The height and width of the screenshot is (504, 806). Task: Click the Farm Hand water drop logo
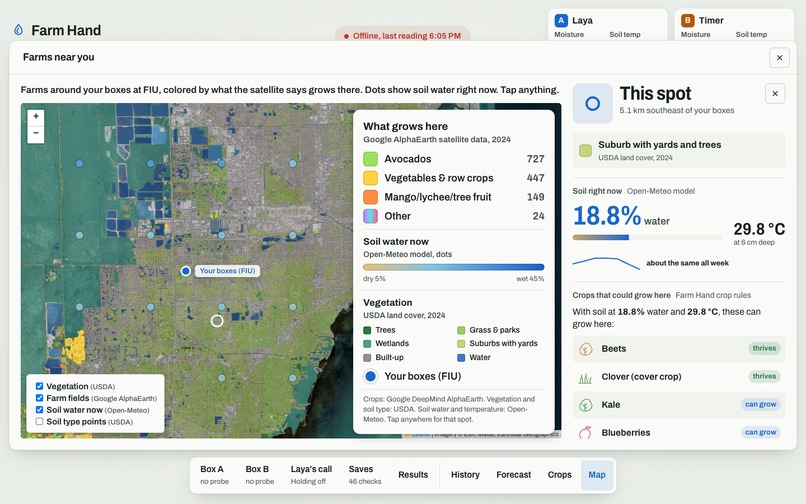19,30
